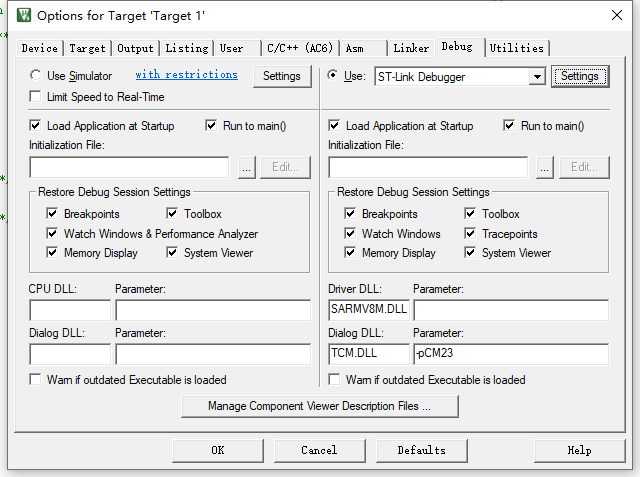Image resolution: width=640 pixels, height=477 pixels.
Task: Switch to the C/C++ (AC6) tab
Action: pyautogui.click(x=300, y=48)
